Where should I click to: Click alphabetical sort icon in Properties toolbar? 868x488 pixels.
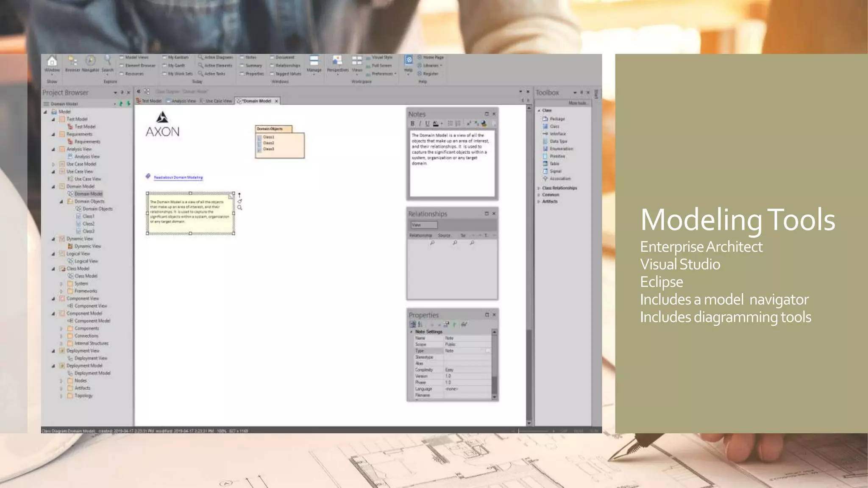click(x=420, y=324)
